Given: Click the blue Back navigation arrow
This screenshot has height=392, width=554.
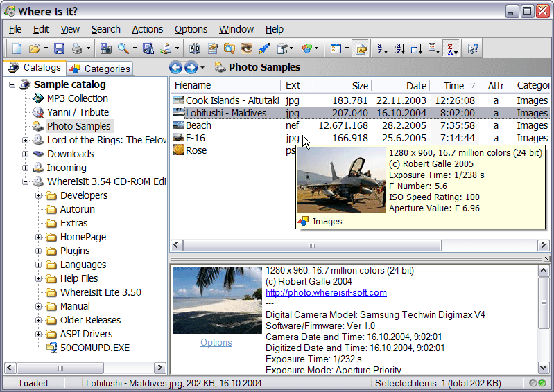Looking at the screenshot, I should point(175,68).
